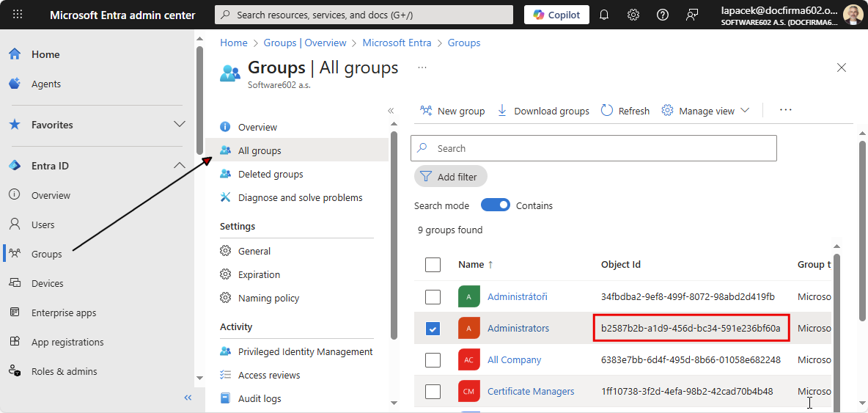
Task: Toggle Search mode Contains switch
Action: [496, 205]
